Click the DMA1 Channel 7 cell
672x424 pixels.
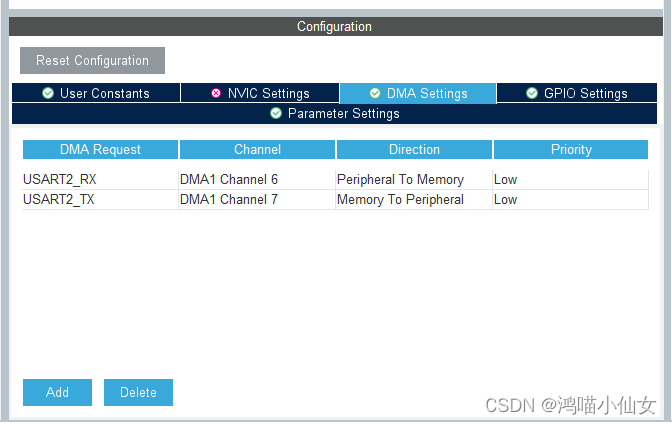tap(257, 200)
